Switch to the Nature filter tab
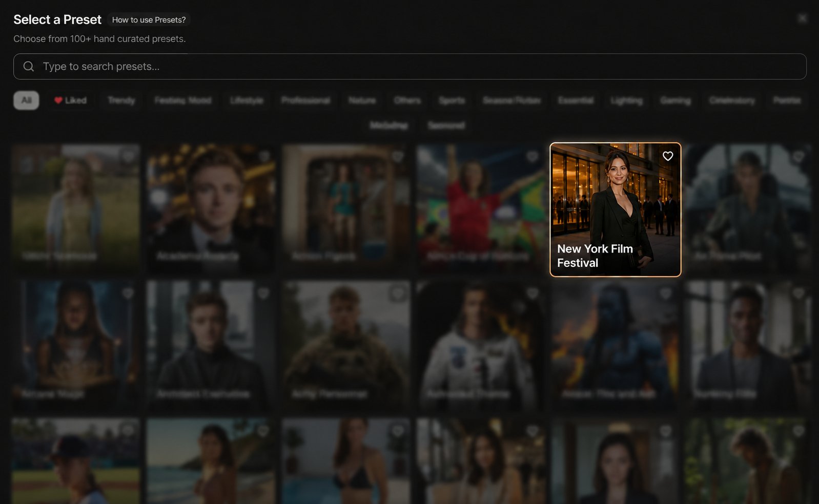Image resolution: width=819 pixels, height=504 pixels. (x=362, y=100)
